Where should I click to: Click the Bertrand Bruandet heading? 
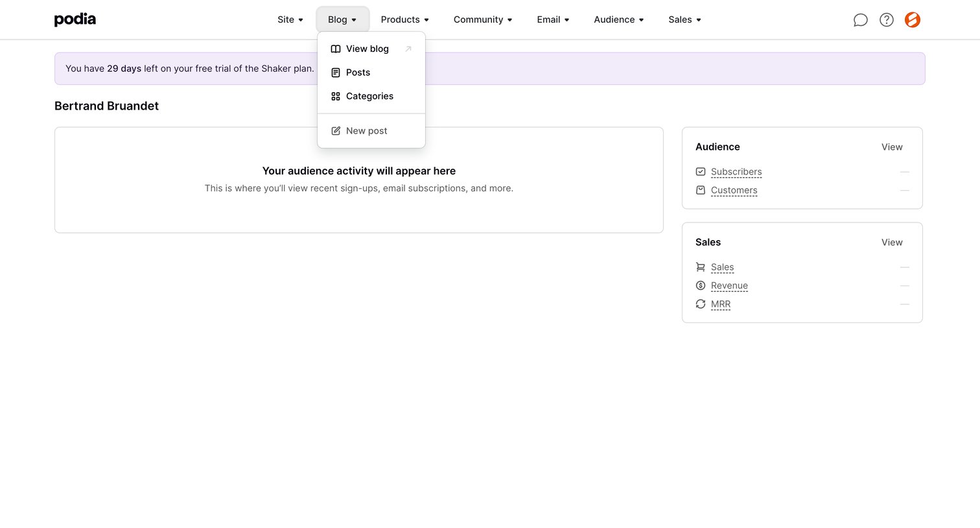107,106
